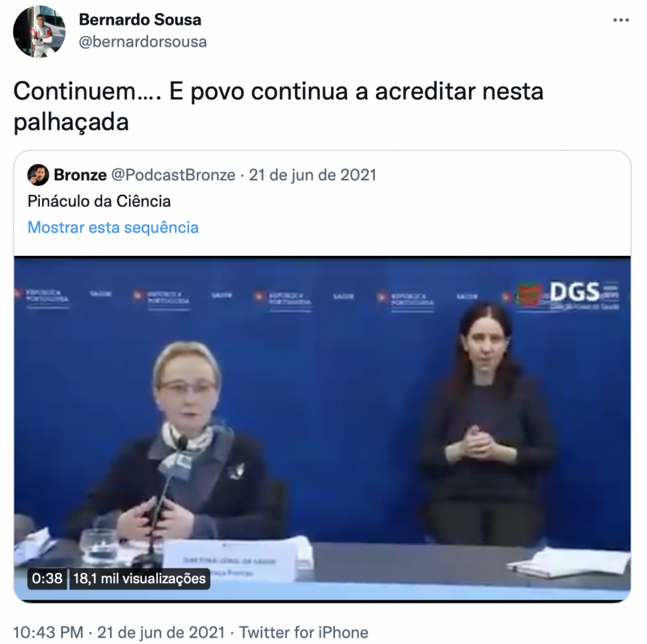The image size is (647, 644).
Task: Open quoted tweet date 21 de jun de 2021
Action: (312, 174)
